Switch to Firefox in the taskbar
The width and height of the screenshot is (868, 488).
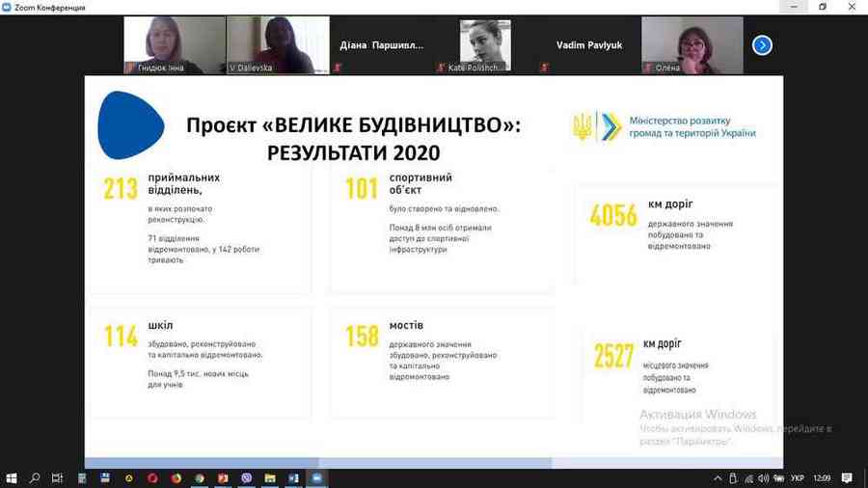[176, 477]
